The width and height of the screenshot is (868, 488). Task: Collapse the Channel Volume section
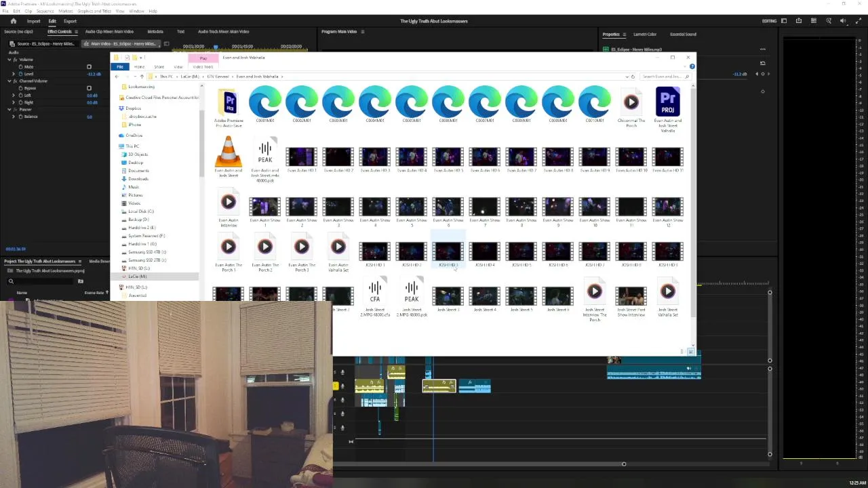pyautogui.click(x=9, y=81)
